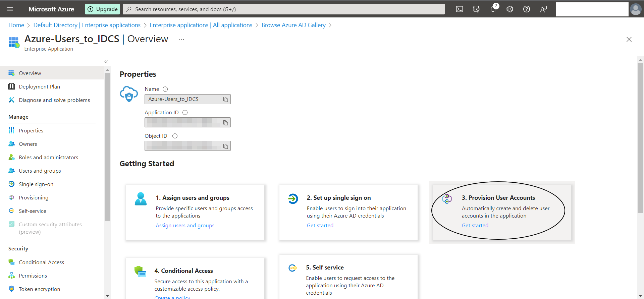Click the Conditional Access card icon
This screenshot has width=644, height=299.
click(140, 272)
